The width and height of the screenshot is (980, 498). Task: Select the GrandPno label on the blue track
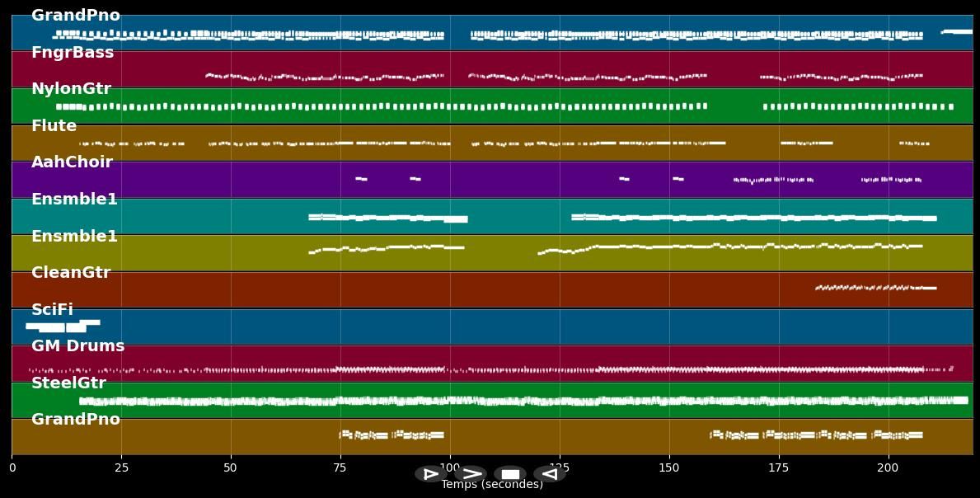pyautogui.click(x=76, y=16)
